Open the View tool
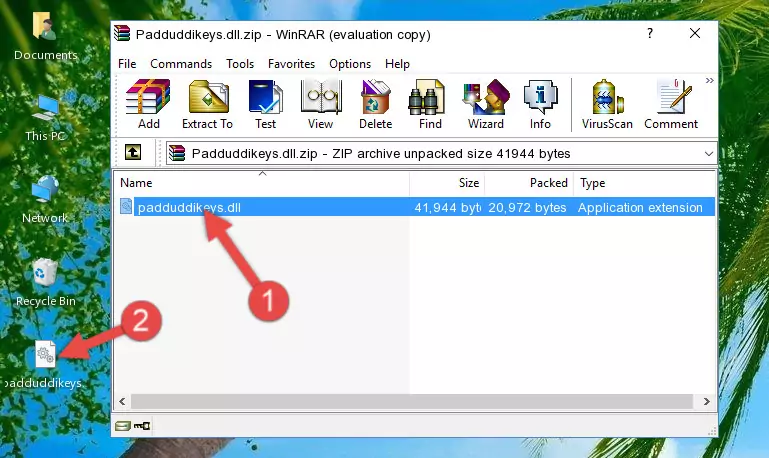The width and height of the screenshot is (769, 458). 321,104
